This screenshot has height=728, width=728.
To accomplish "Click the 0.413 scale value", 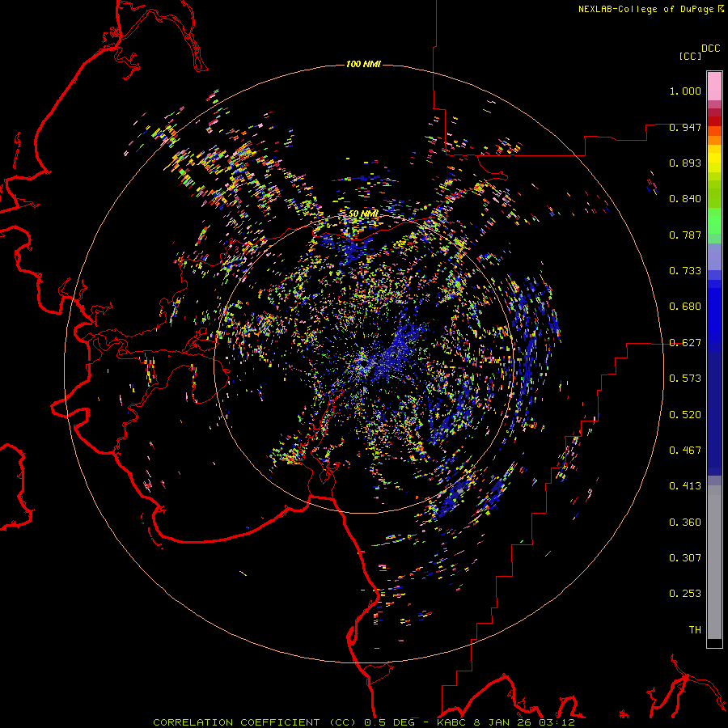I will click(685, 486).
